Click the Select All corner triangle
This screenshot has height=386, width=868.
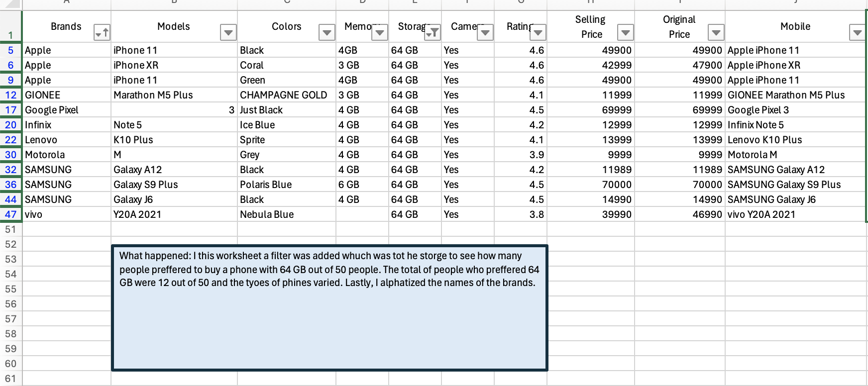coord(12,4)
